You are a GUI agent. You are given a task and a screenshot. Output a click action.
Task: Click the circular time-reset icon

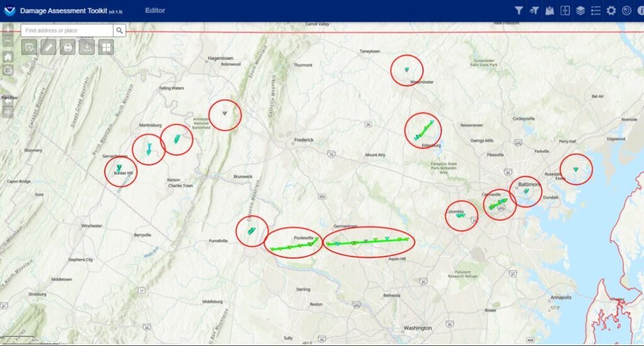pos(626,11)
